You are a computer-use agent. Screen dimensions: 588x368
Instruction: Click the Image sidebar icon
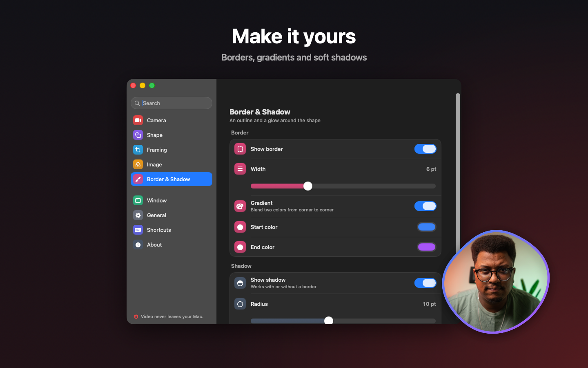pos(138,164)
